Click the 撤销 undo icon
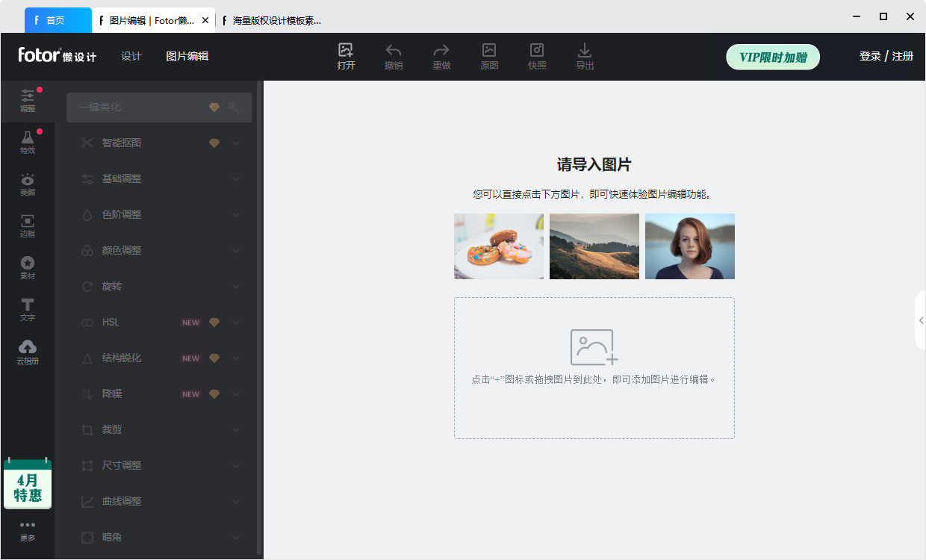The image size is (926, 560). pos(393,56)
